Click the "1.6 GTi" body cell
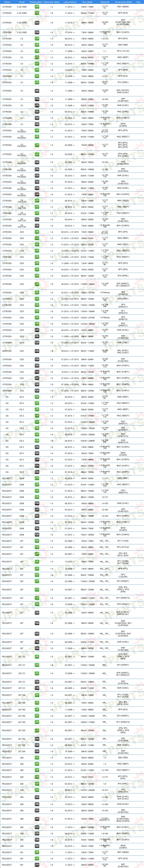This screenshot has width=144, height=868. click(105, 790)
